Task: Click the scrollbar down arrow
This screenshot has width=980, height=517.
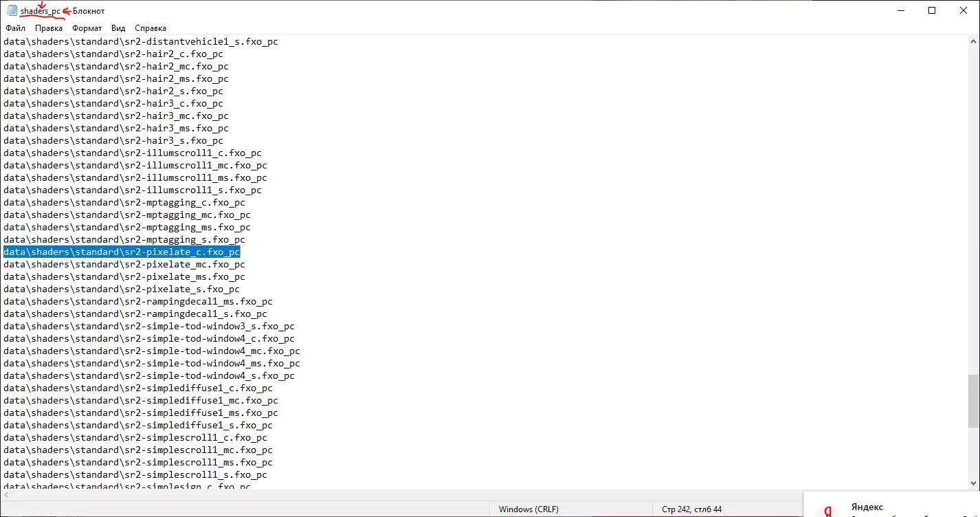Action: [x=973, y=484]
